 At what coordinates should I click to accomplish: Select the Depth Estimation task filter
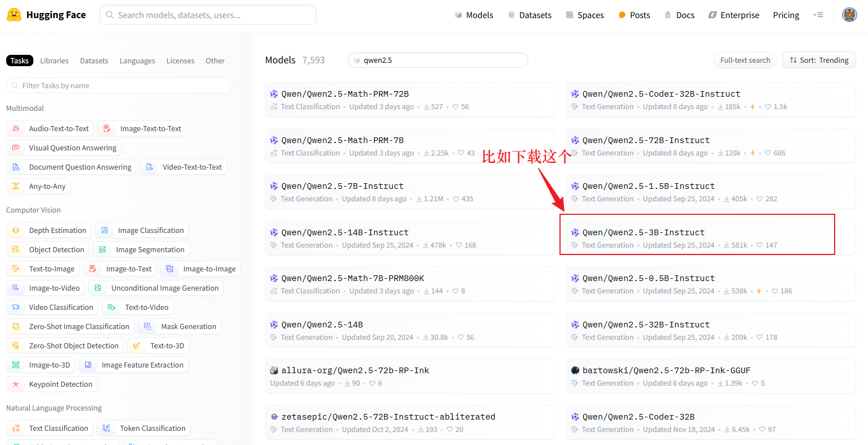click(49, 230)
